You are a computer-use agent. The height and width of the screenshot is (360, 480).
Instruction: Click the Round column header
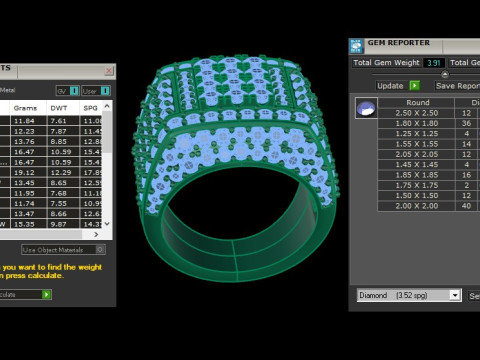[x=417, y=103]
